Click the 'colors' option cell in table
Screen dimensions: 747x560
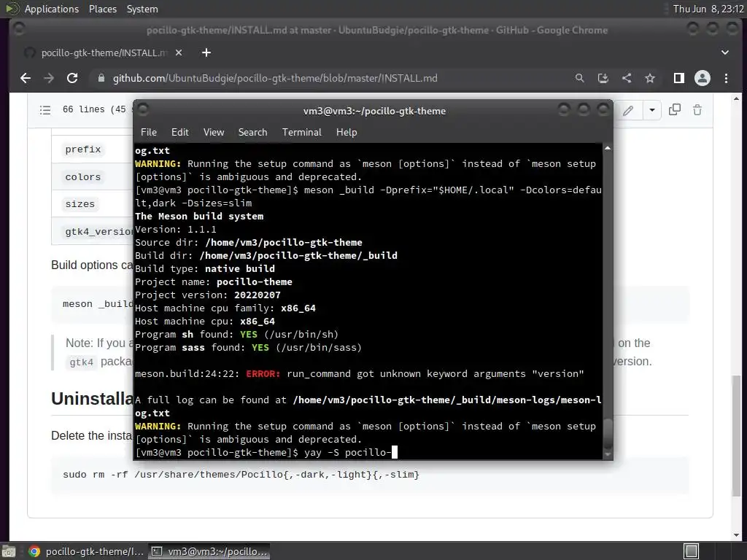(x=83, y=177)
